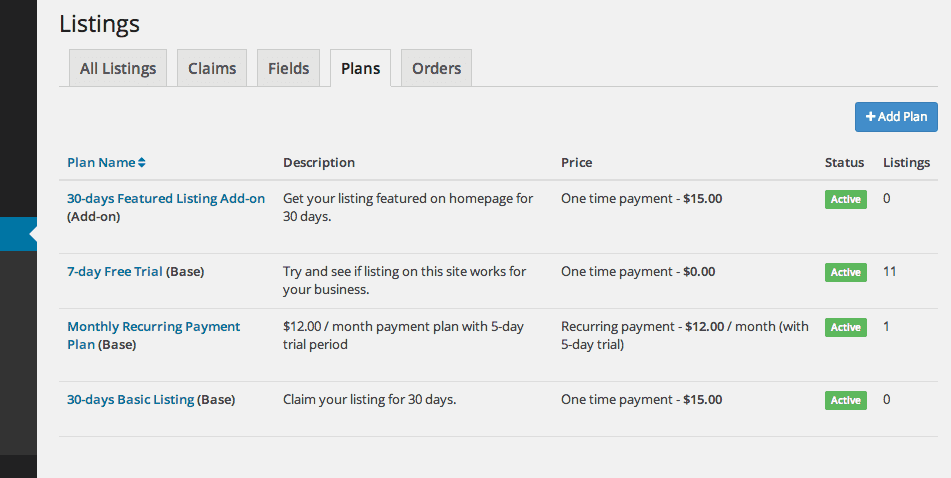The image size is (951, 478).
Task: Select the Fields tab
Action: (x=289, y=69)
